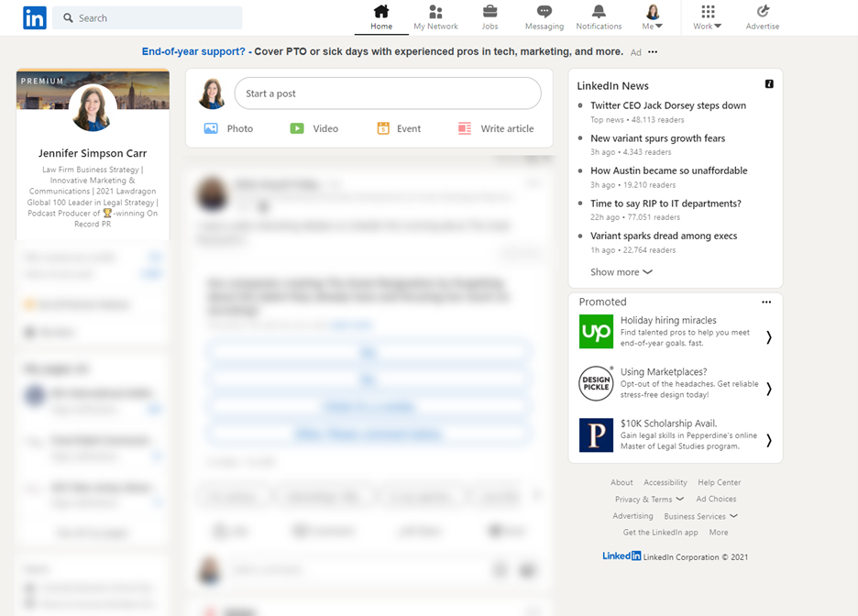Click the Design Pickle logo
This screenshot has width=858, height=616.
pos(596,383)
